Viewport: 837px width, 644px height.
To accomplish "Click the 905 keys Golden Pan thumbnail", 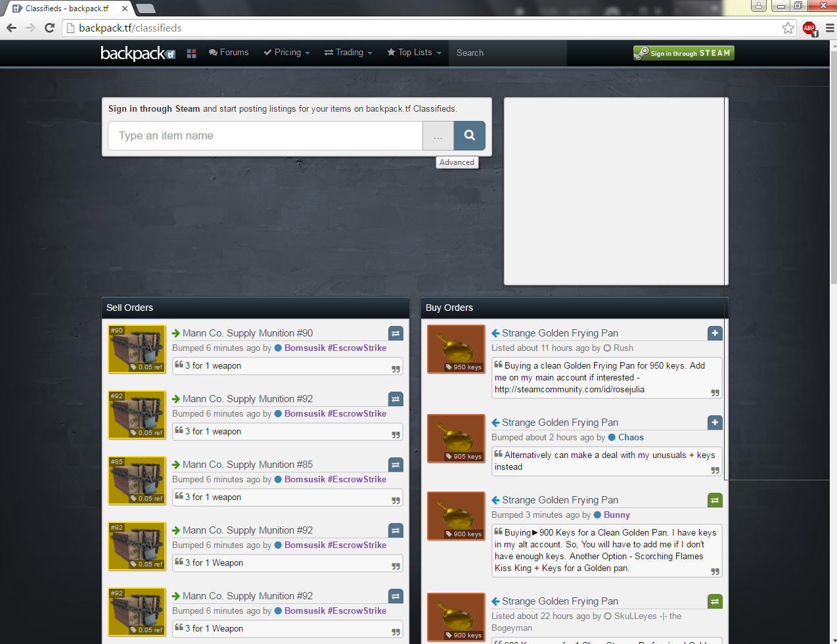I will click(456, 439).
